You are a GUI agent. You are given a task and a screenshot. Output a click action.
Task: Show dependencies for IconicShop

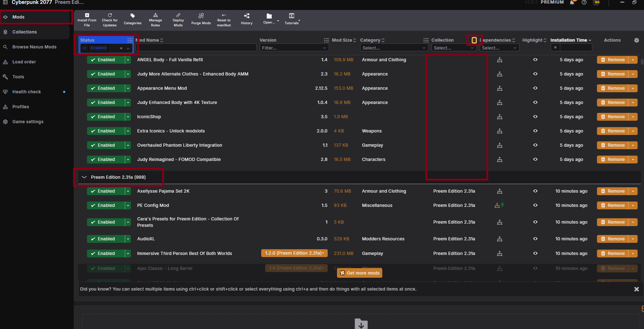(x=500, y=117)
